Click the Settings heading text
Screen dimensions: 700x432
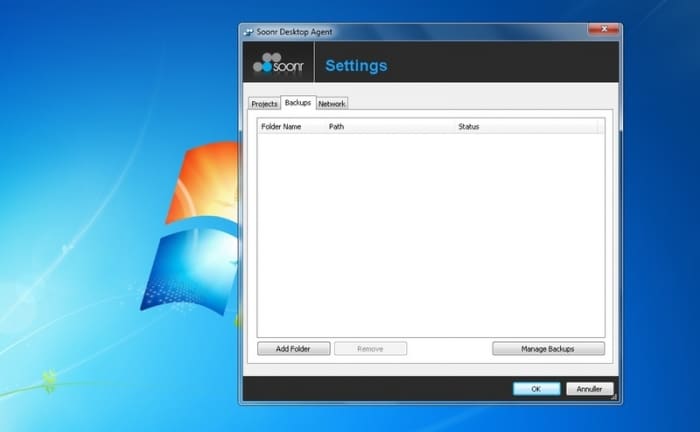[356, 66]
